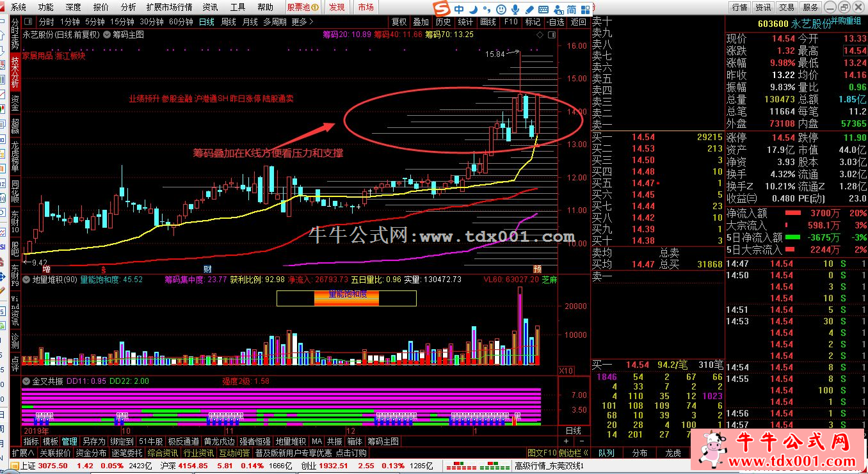Screen dimensions: 868x474
Task: Open the 龙虎榜单 sidebar tab
Action: (x=15, y=155)
